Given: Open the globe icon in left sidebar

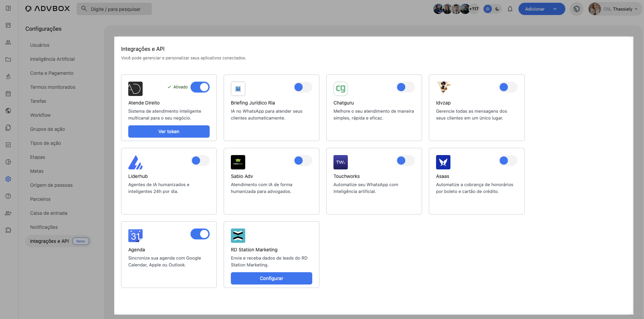Looking at the screenshot, I should point(8,111).
